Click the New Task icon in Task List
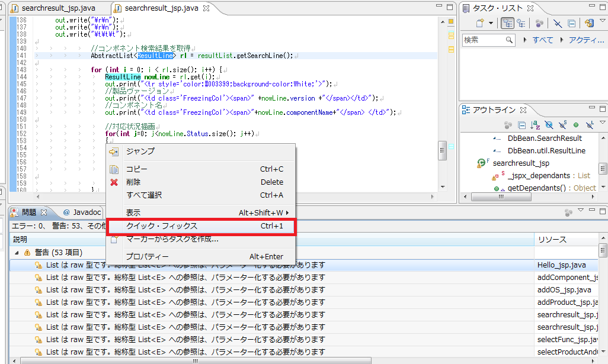 [x=480, y=23]
